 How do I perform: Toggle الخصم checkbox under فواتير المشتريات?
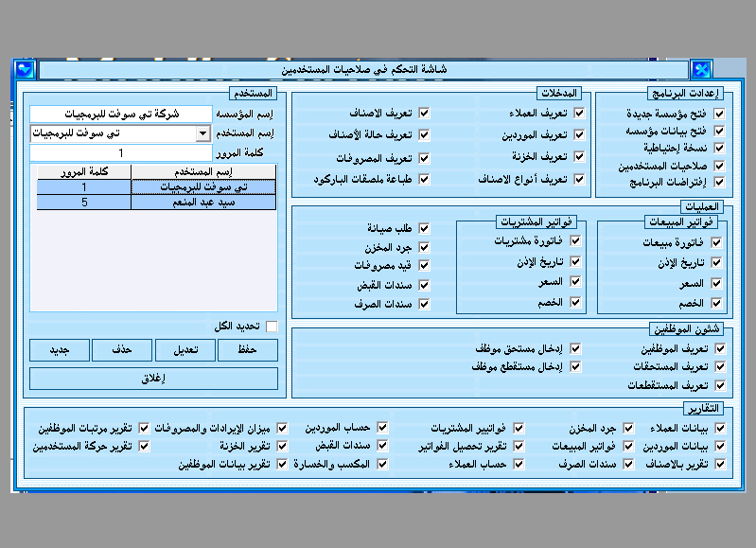pos(575,303)
